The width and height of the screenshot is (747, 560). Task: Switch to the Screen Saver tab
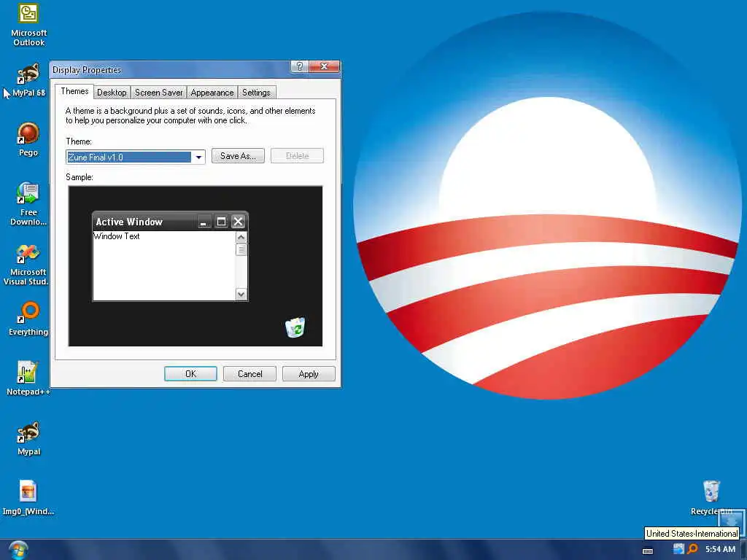(x=158, y=93)
